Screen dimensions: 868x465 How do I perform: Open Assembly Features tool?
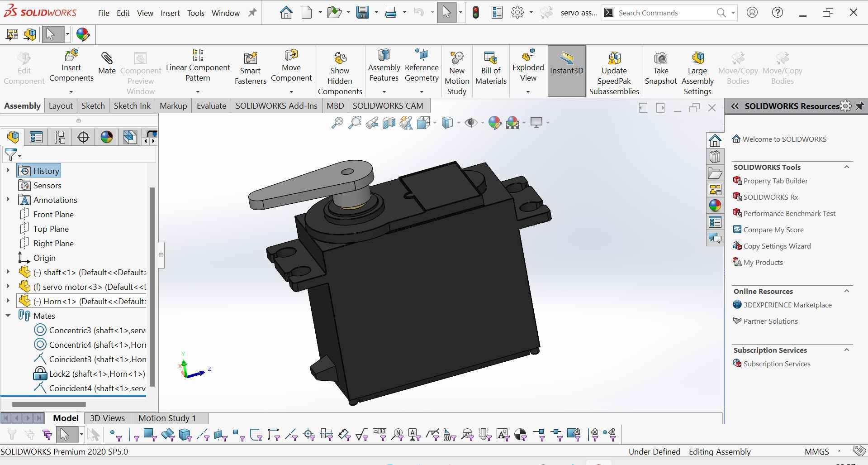coord(384,67)
